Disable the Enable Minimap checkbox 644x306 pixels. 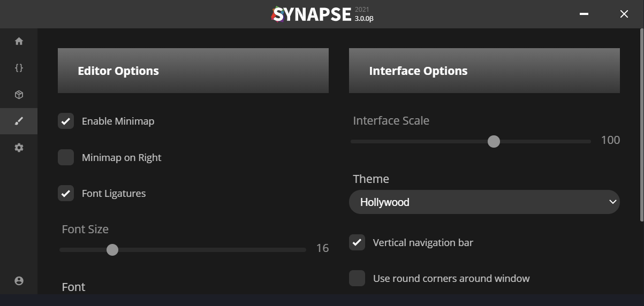[66, 121]
